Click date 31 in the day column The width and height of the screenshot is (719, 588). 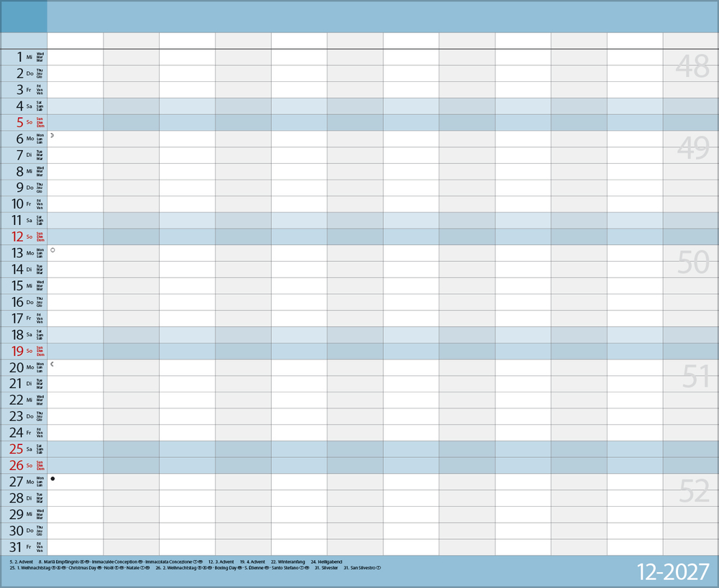pyautogui.click(x=17, y=547)
